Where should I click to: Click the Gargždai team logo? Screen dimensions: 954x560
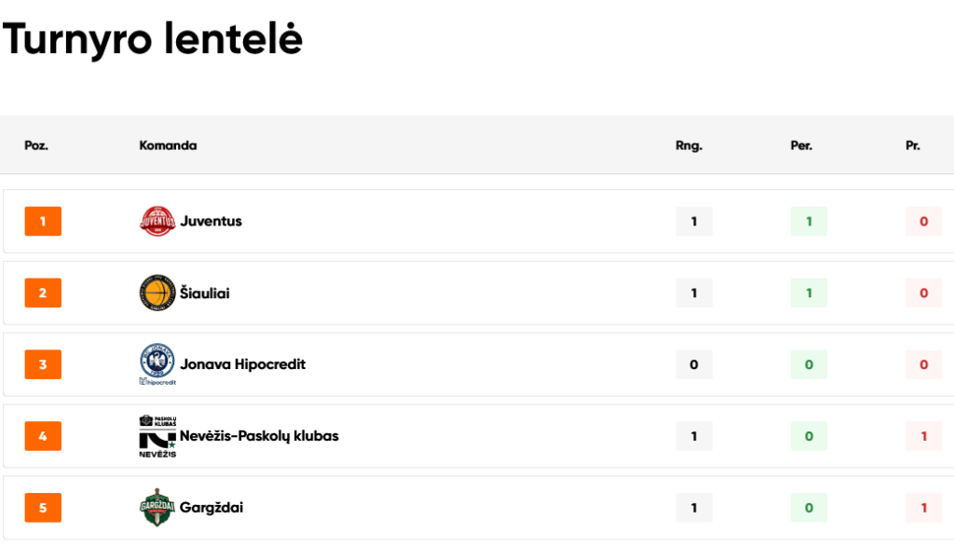click(x=157, y=508)
